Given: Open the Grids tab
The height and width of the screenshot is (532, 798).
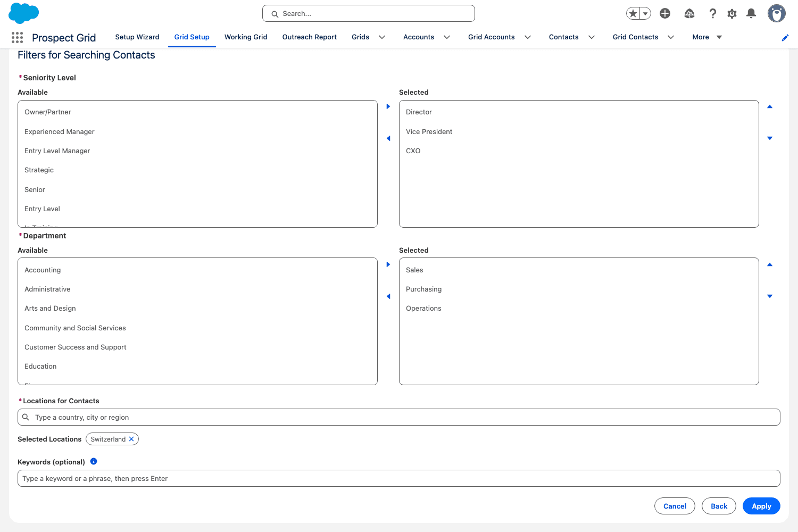Looking at the screenshot, I should pos(361,37).
